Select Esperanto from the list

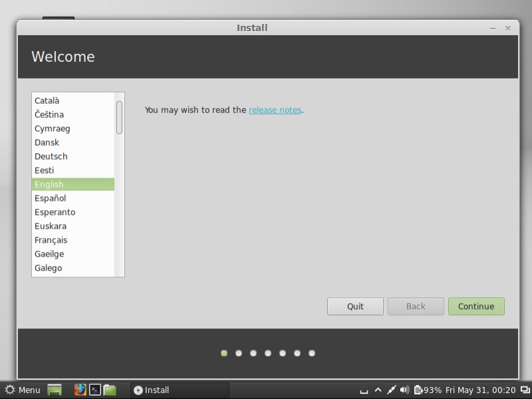point(73,212)
